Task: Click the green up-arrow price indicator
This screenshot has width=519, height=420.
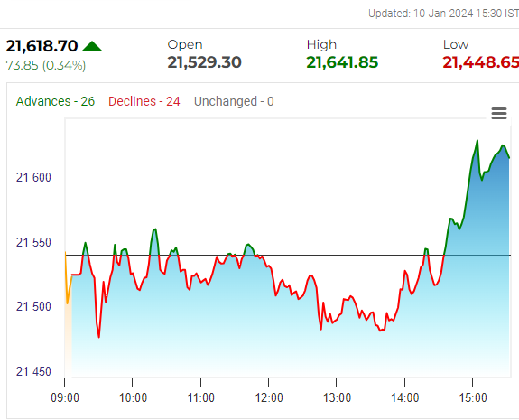Action: (x=92, y=46)
